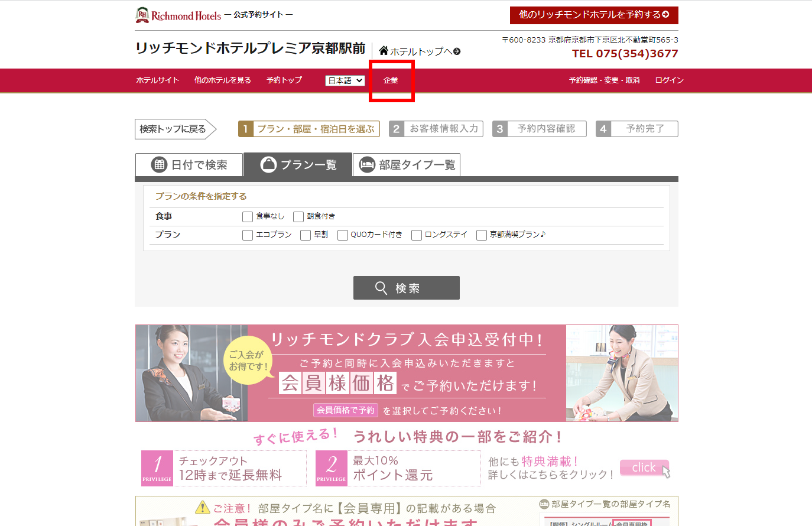Switch to プラン一覧 tab
812x526 pixels.
click(298, 165)
